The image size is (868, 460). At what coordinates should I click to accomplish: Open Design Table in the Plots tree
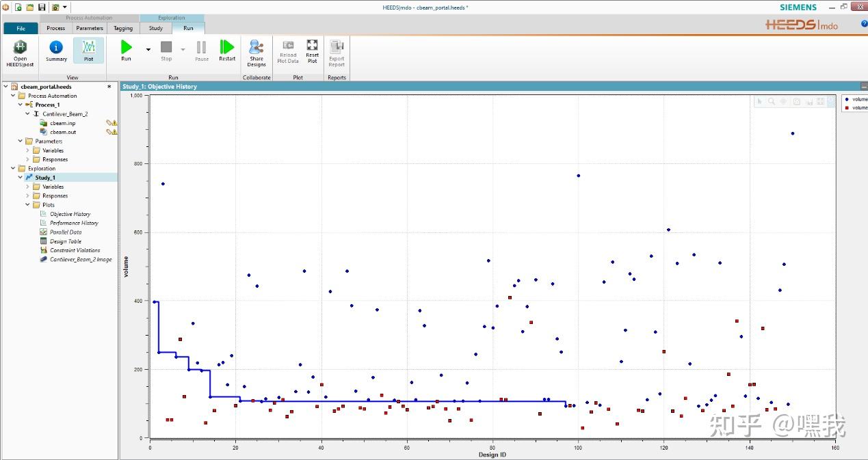tap(65, 241)
